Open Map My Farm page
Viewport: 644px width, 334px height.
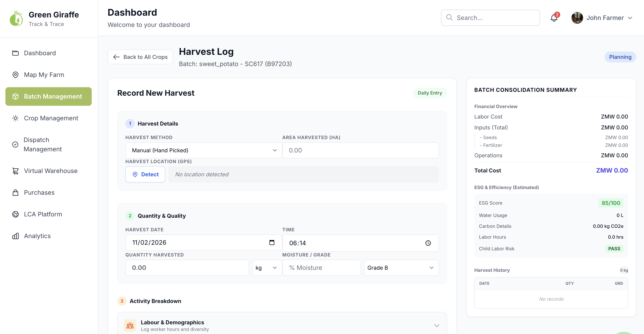49,75
